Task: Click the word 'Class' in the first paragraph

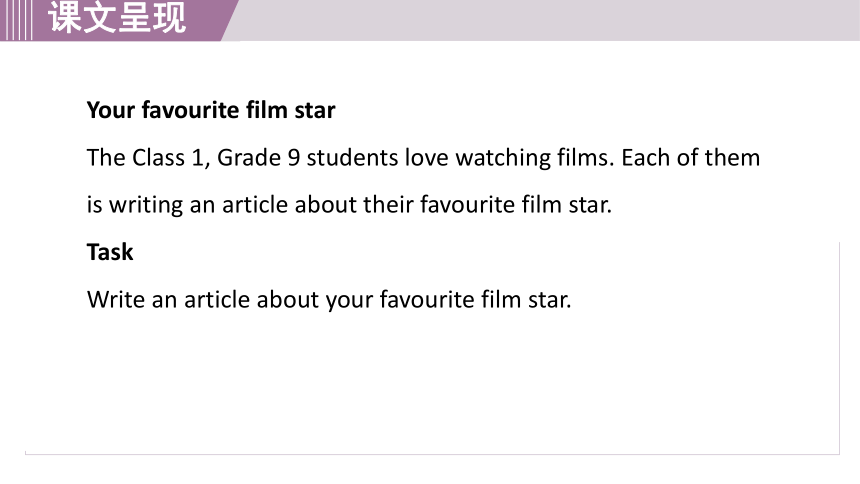Action: click(x=159, y=158)
